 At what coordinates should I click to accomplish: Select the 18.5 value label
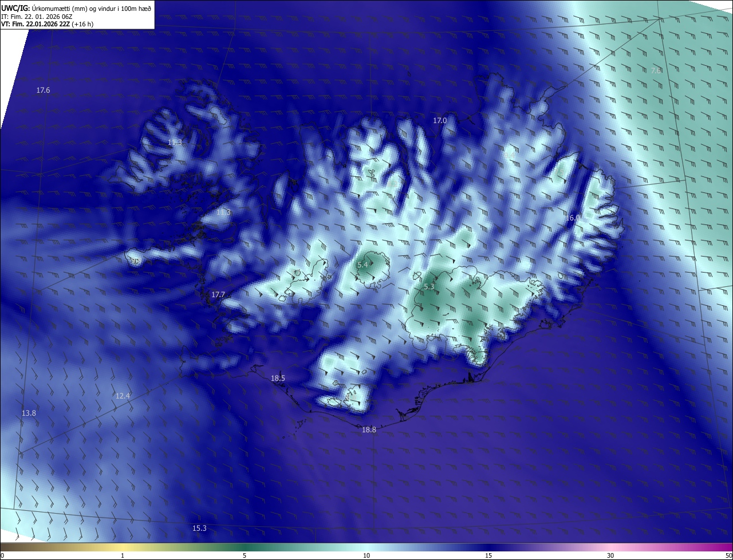(x=278, y=378)
